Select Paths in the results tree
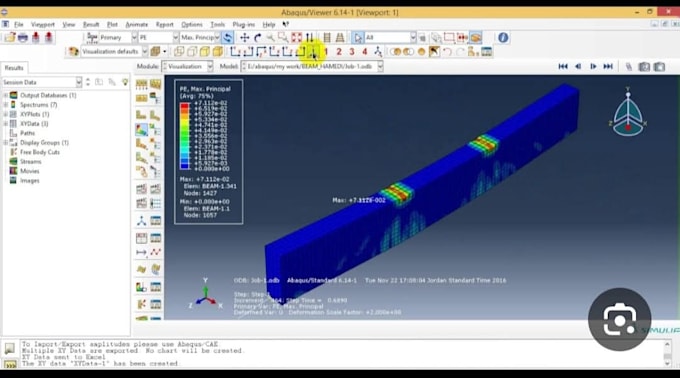This screenshot has height=378, width=680. pyautogui.click(x=27, y=133)
